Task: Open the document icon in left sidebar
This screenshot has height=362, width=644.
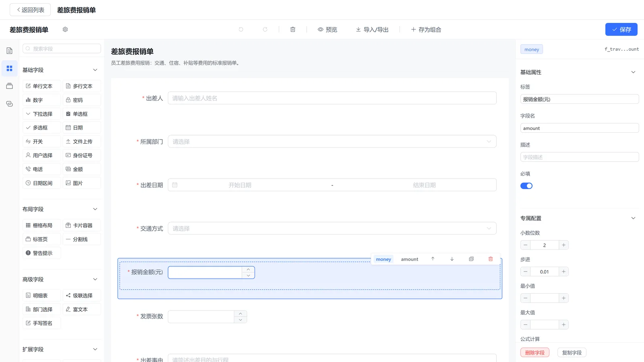Action: point(10,51)
